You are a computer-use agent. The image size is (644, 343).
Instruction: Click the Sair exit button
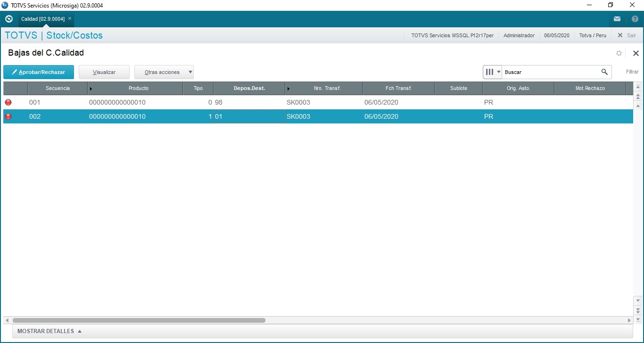pyautogui.click(x=627, y=35)
